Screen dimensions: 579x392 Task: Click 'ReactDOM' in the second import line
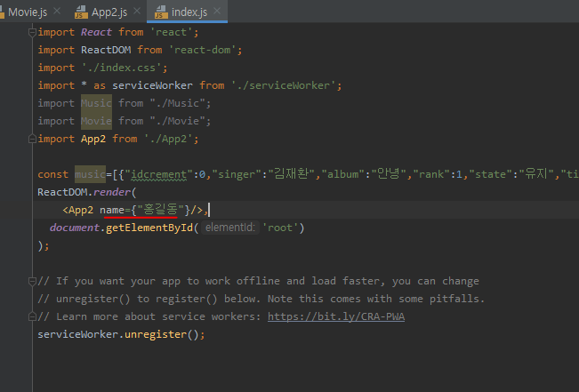[x=106, y=50]
